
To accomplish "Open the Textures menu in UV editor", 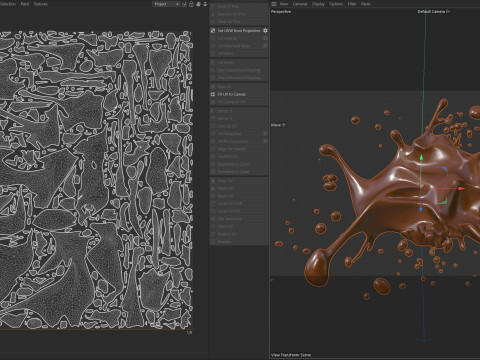I will (x=41, y=4).
